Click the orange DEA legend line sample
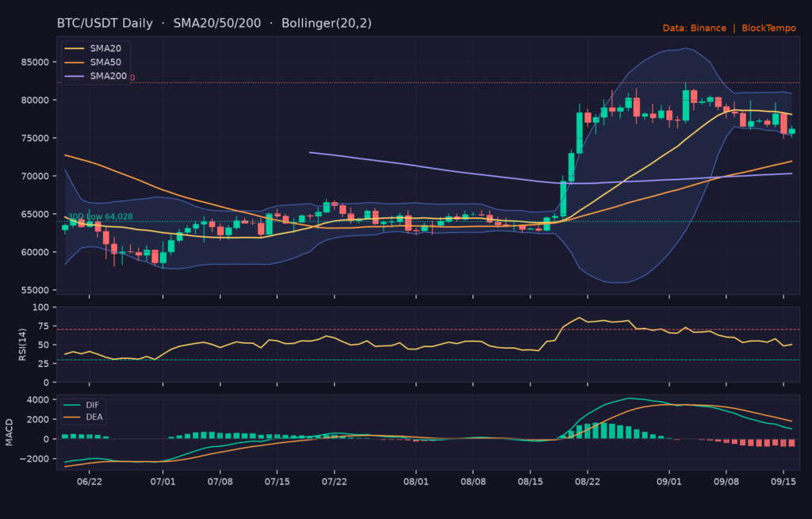This screenshot has width=812, height=519. 72,417
